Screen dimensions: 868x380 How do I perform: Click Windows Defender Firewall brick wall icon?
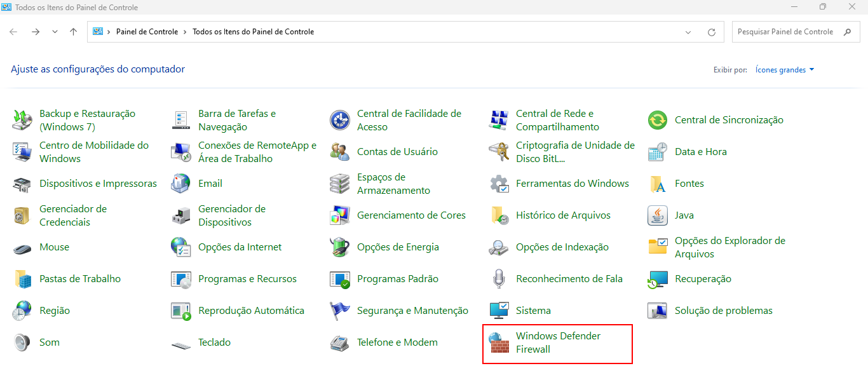click(x=499, y=343)
